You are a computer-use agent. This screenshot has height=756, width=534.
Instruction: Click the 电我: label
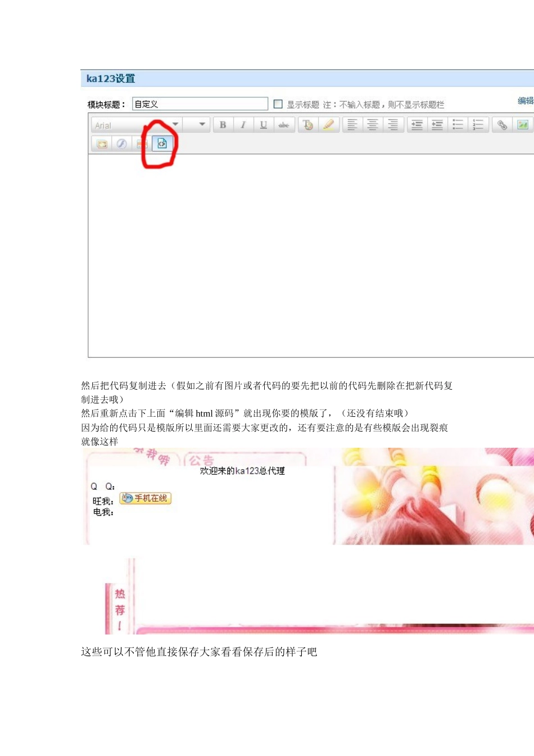[x=103, y=512]
